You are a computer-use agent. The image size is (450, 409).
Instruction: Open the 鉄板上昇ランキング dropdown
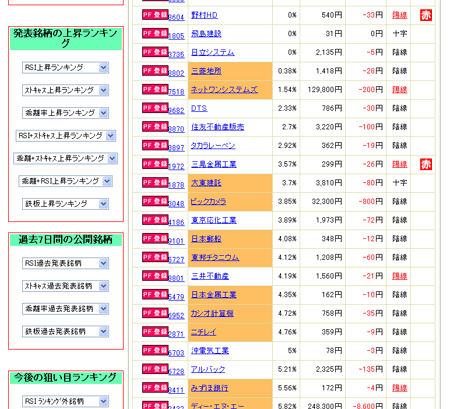click(65, 204)
